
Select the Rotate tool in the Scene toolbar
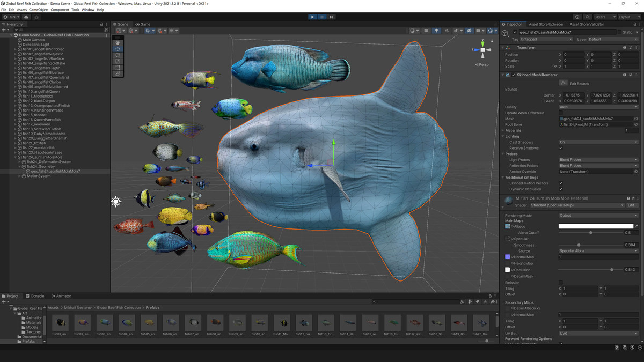coord(118,55)
